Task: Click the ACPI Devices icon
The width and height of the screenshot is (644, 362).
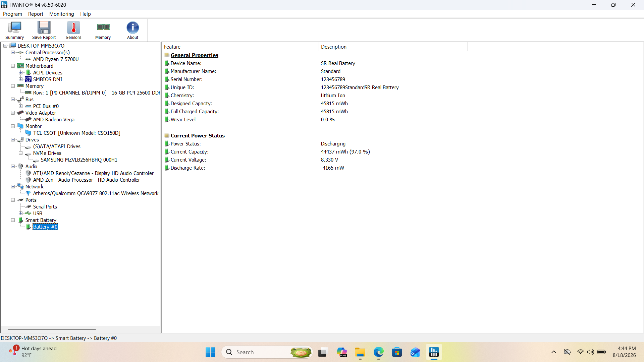Action: 29,72
